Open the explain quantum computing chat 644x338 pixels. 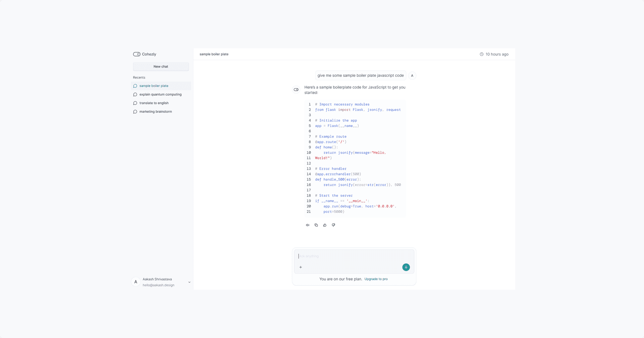pyautogui.click(x=161, y=95)
